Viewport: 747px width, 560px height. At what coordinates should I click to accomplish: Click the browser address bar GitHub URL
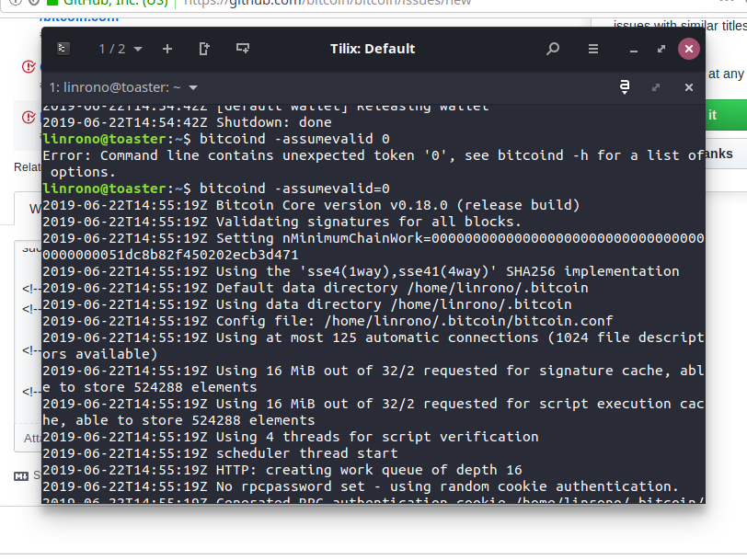328,3
